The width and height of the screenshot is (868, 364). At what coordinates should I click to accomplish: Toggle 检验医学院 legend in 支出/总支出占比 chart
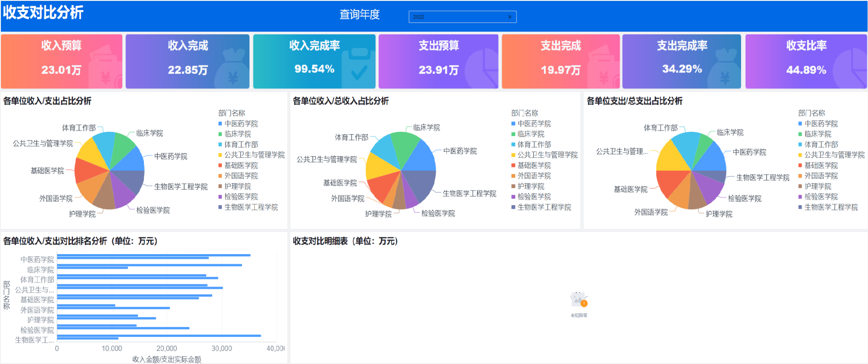click(818, 196)
